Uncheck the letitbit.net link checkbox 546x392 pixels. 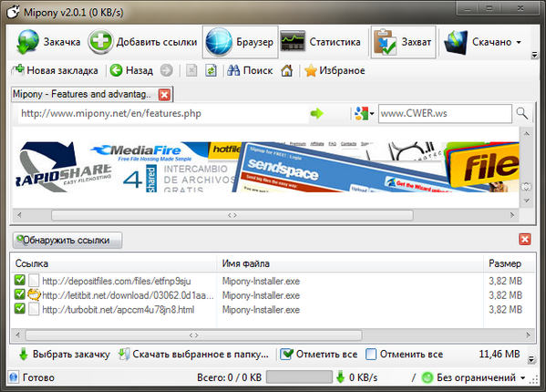[x=20, y=294]
